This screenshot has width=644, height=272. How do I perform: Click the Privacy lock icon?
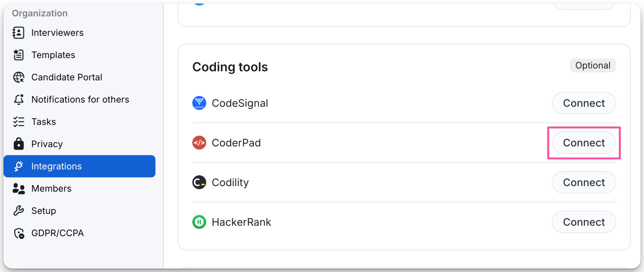(x=18, y=144)
